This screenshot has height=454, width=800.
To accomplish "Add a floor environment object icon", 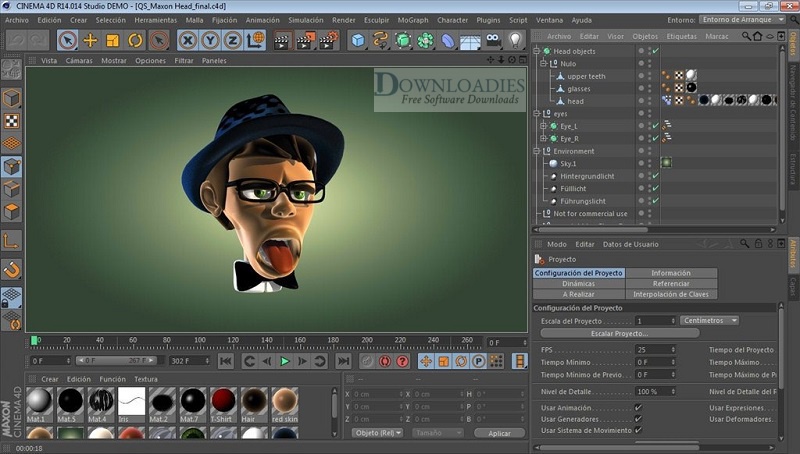I will click(470, 40).
